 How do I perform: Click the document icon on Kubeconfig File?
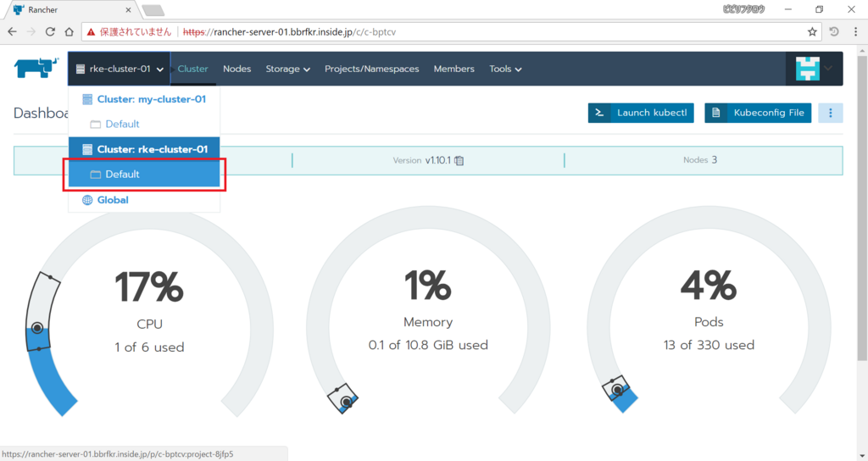715,113
